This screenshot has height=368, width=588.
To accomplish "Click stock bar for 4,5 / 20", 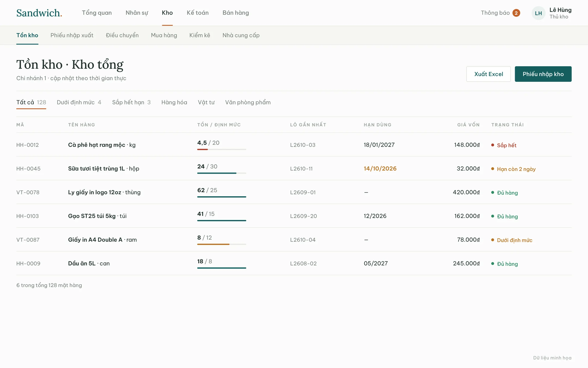I will click(x=222, y=149).
